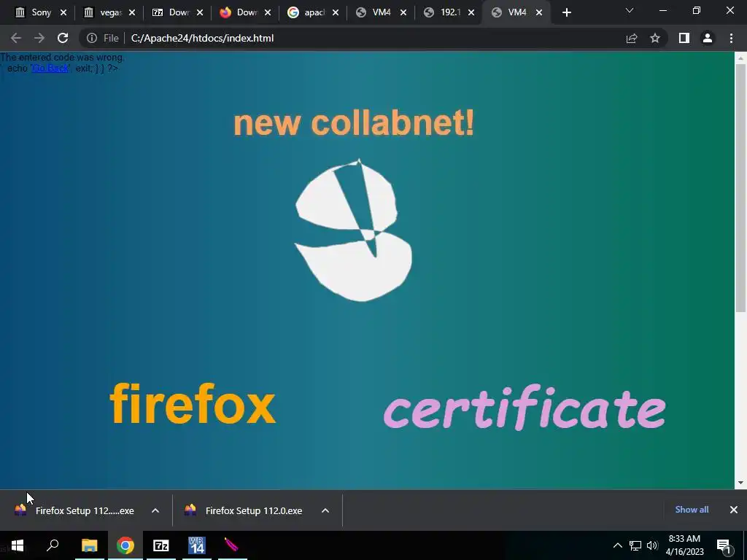Click scrollbar up arrow

(740, 58)
